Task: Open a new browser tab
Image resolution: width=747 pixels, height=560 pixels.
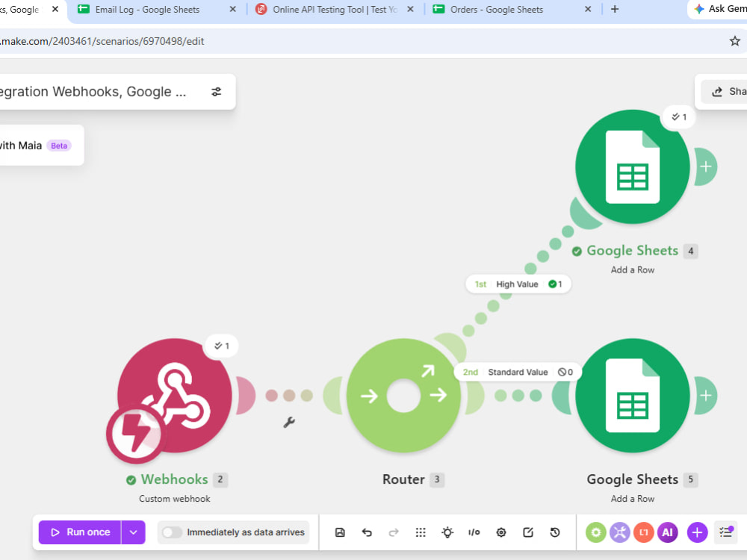Action: 615,9
